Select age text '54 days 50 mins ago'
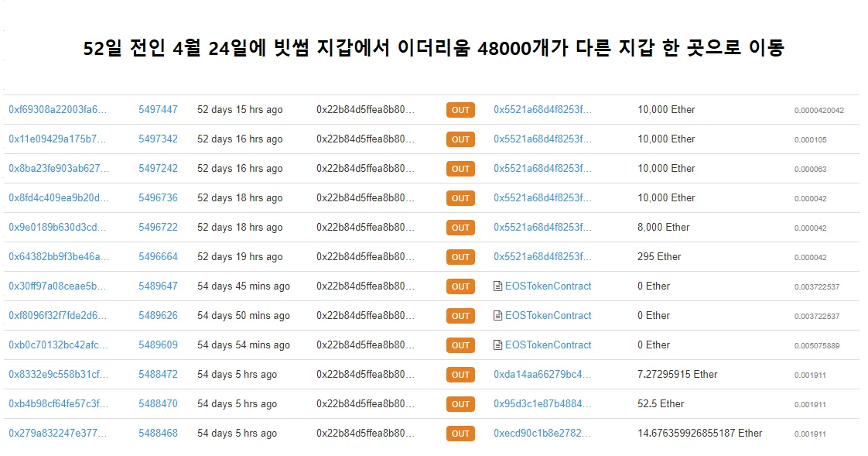 click(x=244, y=315)
